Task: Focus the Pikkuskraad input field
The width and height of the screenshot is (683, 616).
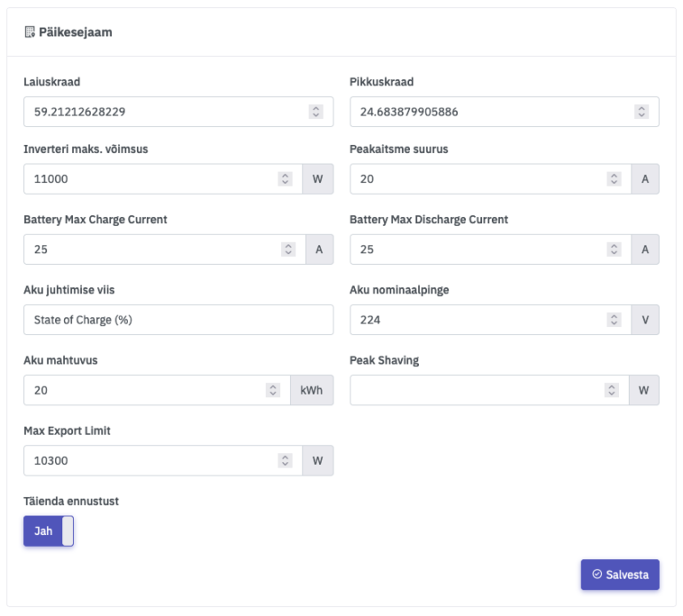Action: [489, 112]
